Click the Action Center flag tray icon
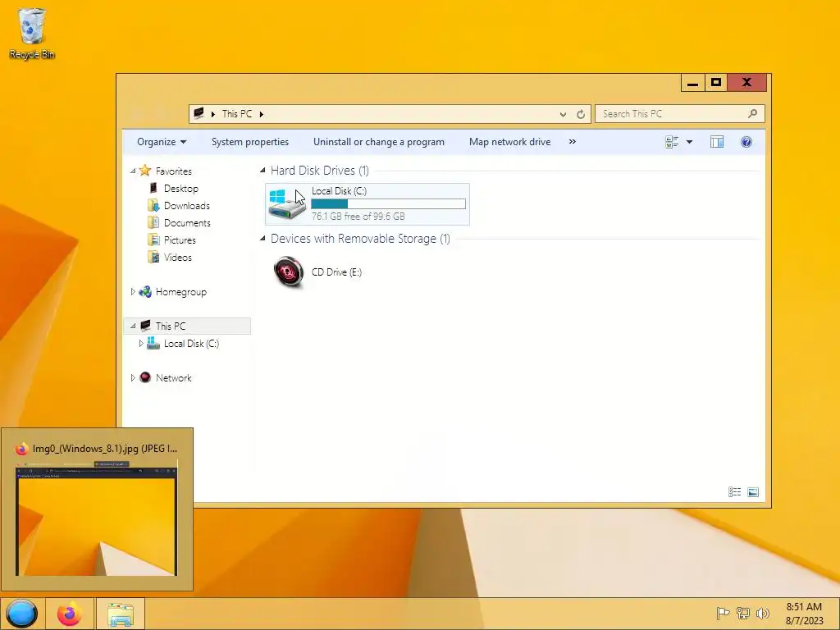This screenshot has height=630, width=840. pos(723,613)
